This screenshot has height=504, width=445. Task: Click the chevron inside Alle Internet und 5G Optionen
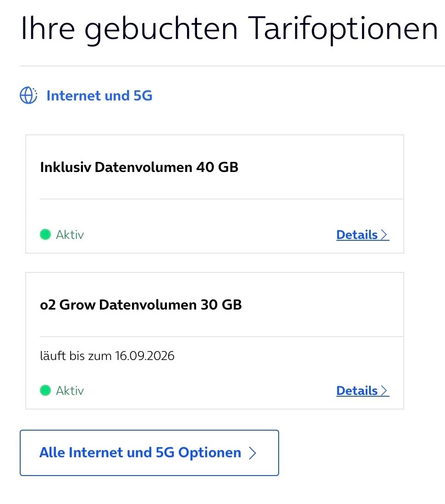[253, 453]
